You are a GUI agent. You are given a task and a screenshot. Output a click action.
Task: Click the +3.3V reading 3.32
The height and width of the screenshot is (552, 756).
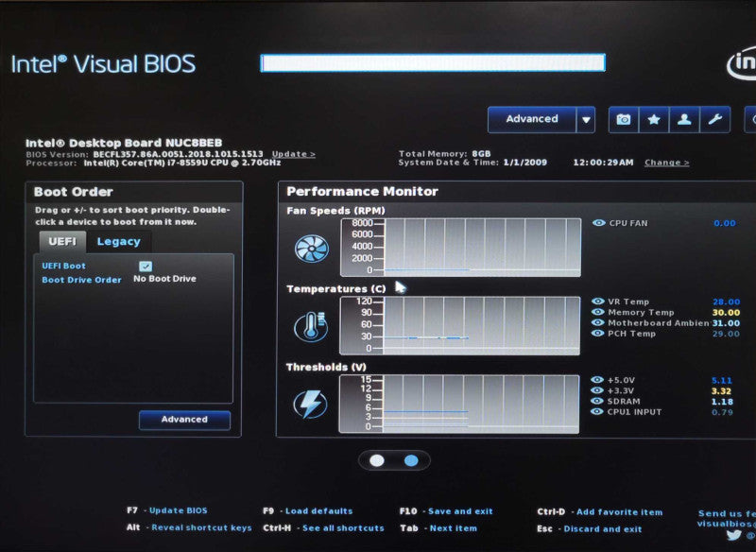[x=722, y=391]
